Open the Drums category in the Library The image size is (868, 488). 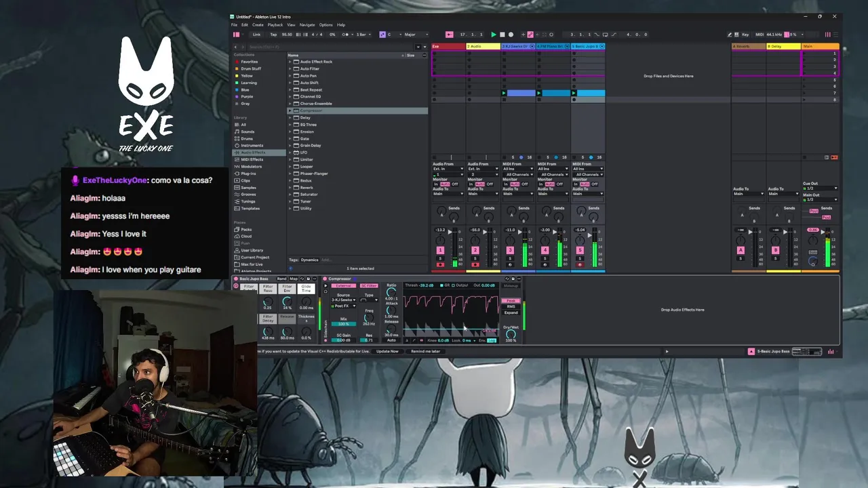[x=247, y=138]
